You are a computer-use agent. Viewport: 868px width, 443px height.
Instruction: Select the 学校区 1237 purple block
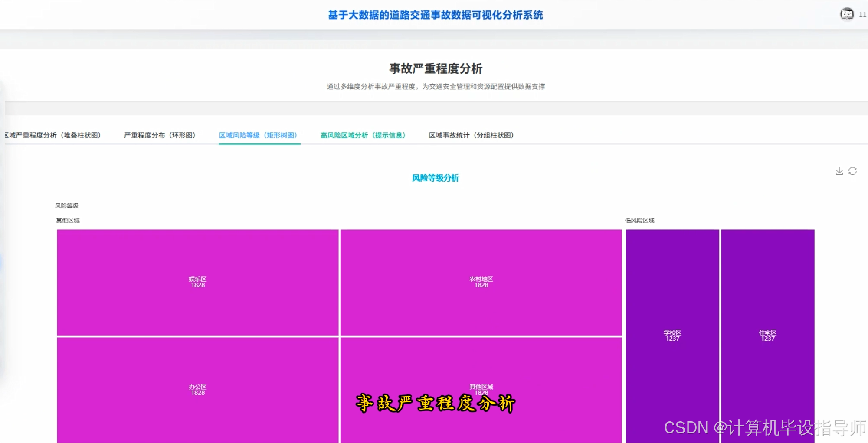pos(672,336)
